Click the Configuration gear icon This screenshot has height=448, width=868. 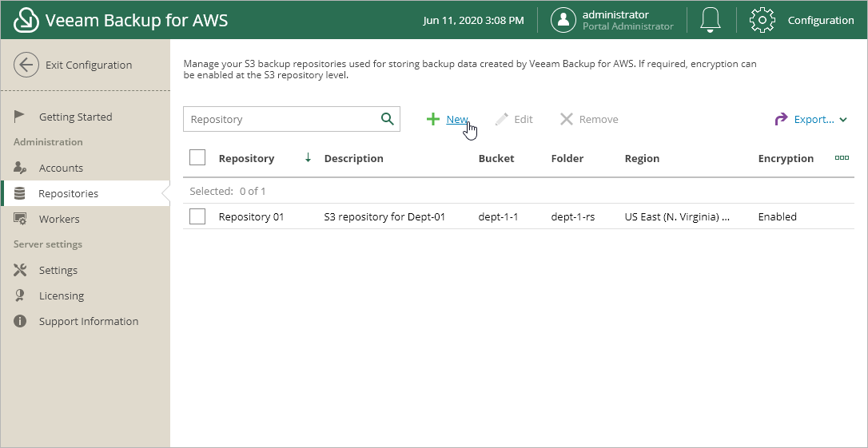point(762,20)
